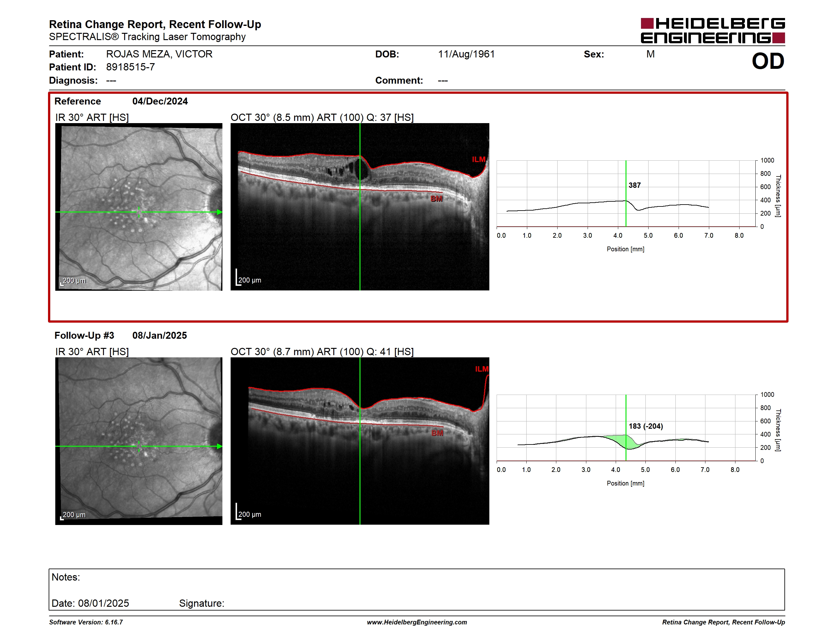This screenshot has width=834, height=644.
Task: Click the 183 (-204) thickness value
Action: [646, 426]
